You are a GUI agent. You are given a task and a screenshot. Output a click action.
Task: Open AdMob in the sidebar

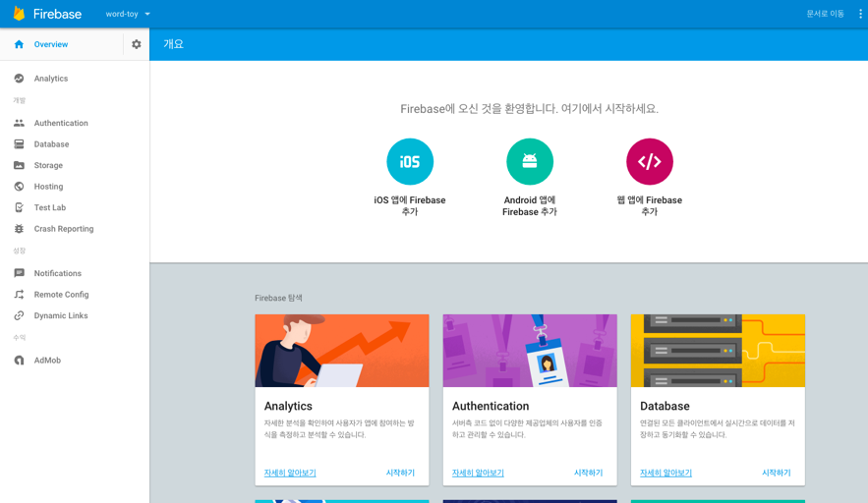[47, 361]
